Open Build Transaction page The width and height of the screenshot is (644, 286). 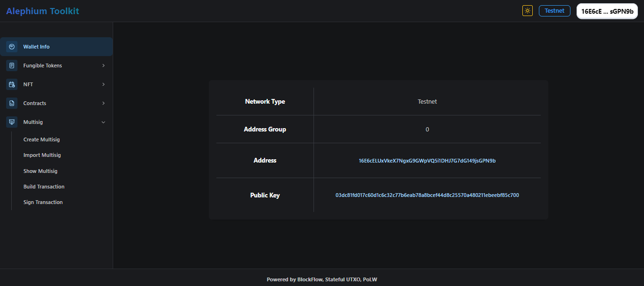44,187
